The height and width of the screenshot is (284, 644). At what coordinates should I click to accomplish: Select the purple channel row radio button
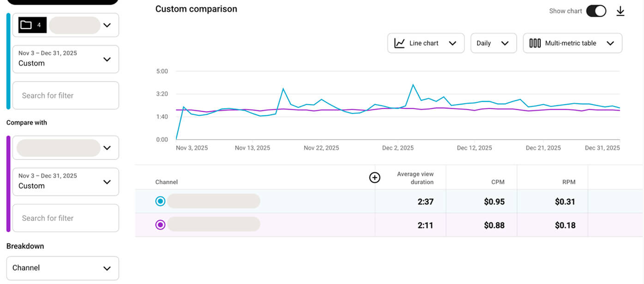pos(160,225)
